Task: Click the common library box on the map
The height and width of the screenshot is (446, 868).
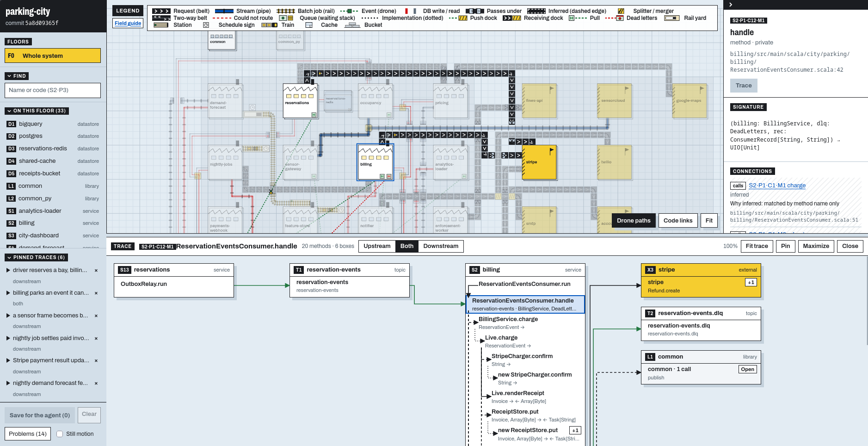Action: 222,40
